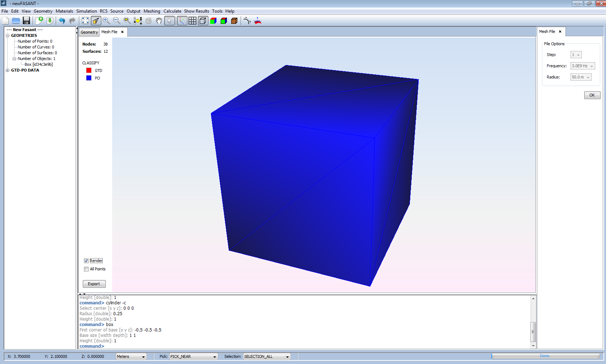Switch to the Geometry tab
This screenshot has width=606, height=364.
[89, 32]
